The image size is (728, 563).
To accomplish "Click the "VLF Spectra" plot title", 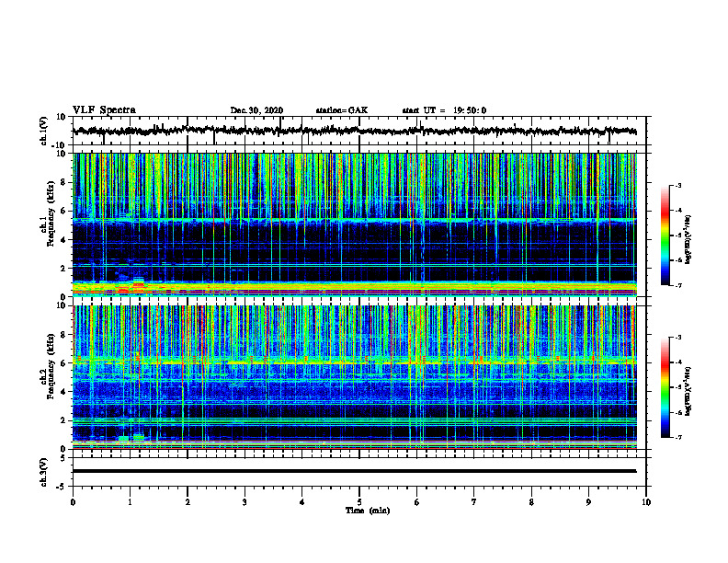I will pyautogui.click(x=104, y=110).
